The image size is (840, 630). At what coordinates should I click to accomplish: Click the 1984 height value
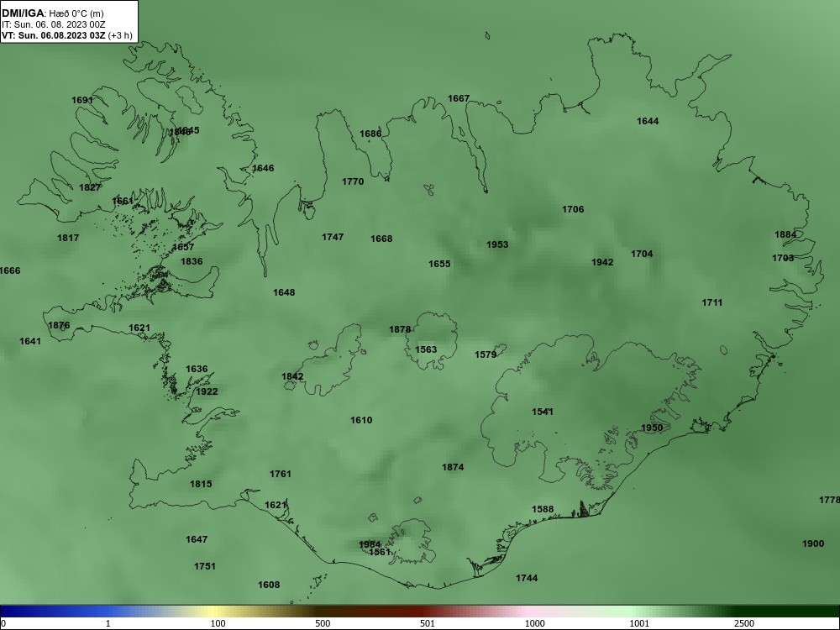click(370, 545)
